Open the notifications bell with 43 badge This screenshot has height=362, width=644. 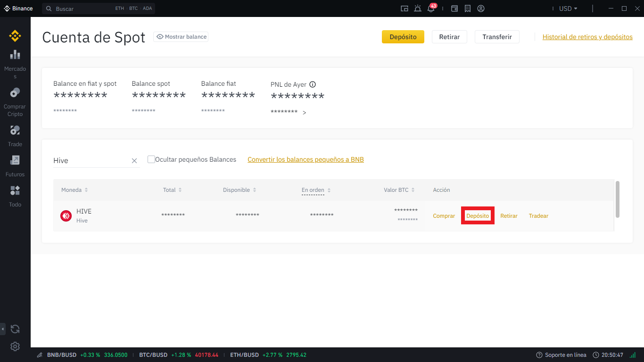(x=431, y=8)
